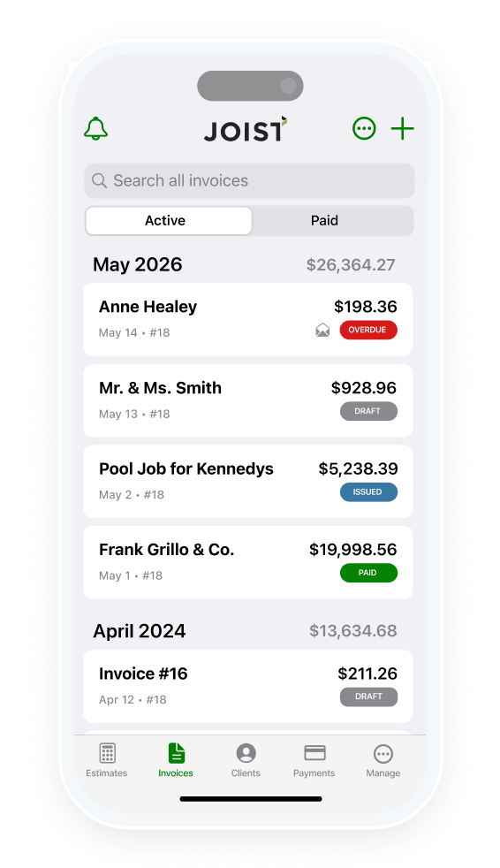Select the Invoices document icon
500x868 pixels.
[x=176, y=753]
